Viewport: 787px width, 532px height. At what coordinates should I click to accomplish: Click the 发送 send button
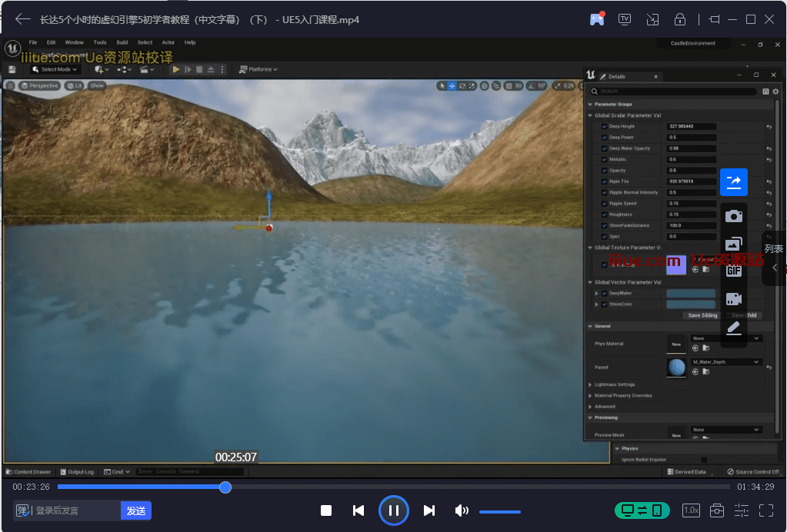click(136, 510)
